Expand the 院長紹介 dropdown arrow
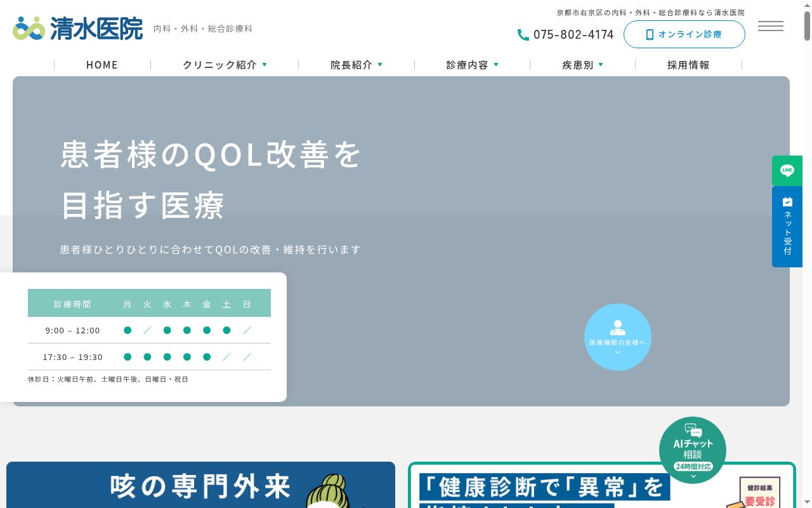The width and height of the screenshot is (812, 508). pyautogui.click(x=380, y=65)
